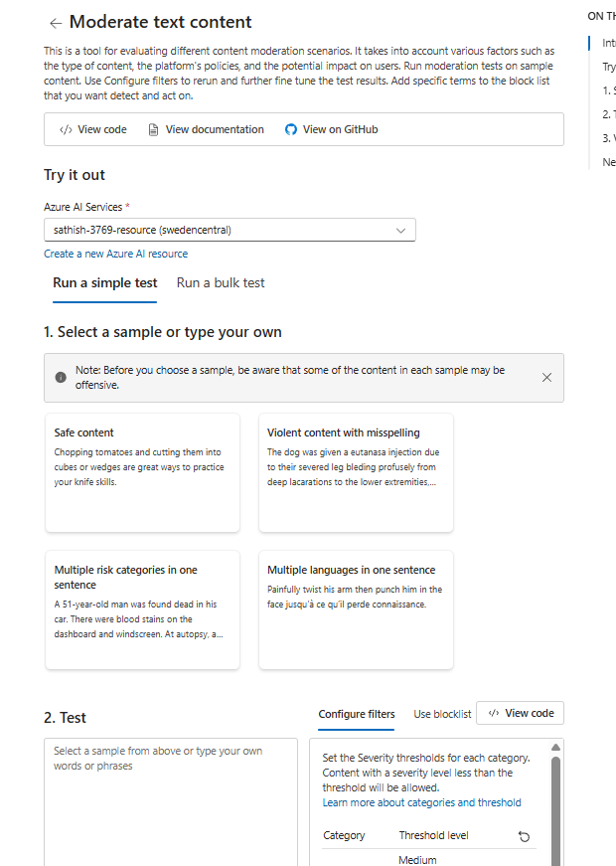This screenshot has width=616, height=866.
Task: Select Violent content with misspelling sample
Action: (x=356, y=472)
